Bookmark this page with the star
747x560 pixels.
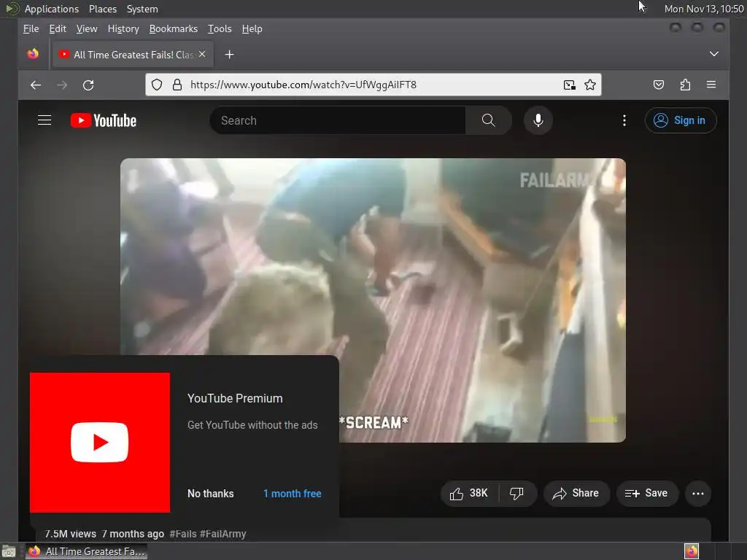point(590,85)
